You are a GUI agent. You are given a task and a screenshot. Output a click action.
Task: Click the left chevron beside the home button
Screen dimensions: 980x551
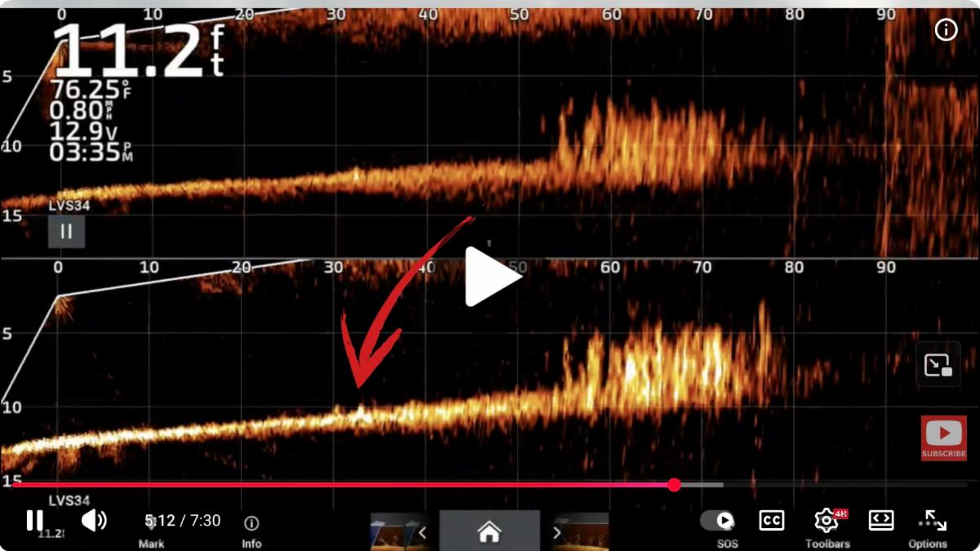click(423, 533)
